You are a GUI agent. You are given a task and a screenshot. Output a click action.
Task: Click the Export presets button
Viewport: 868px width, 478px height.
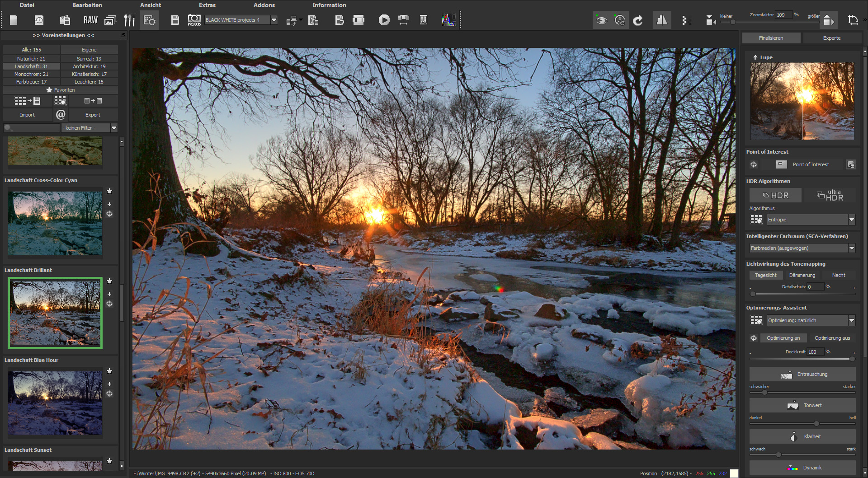[x=93, y=115]
